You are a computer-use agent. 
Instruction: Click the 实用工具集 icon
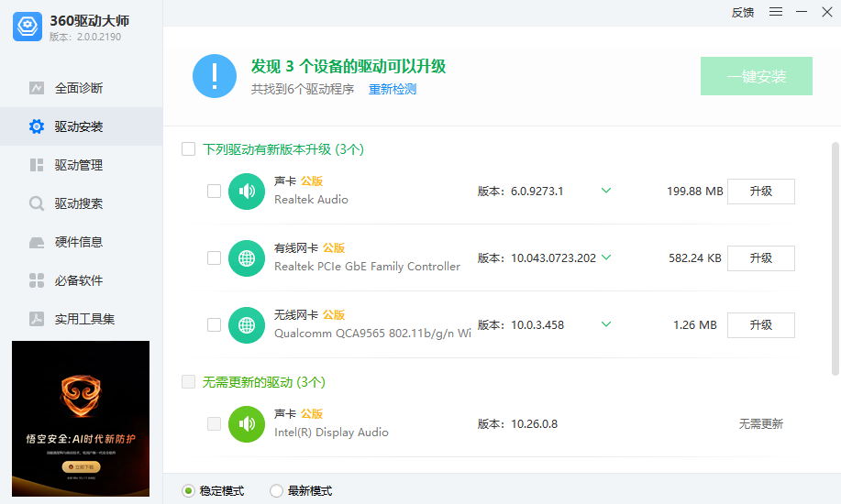pyautogui.click(x=37, y=319)
